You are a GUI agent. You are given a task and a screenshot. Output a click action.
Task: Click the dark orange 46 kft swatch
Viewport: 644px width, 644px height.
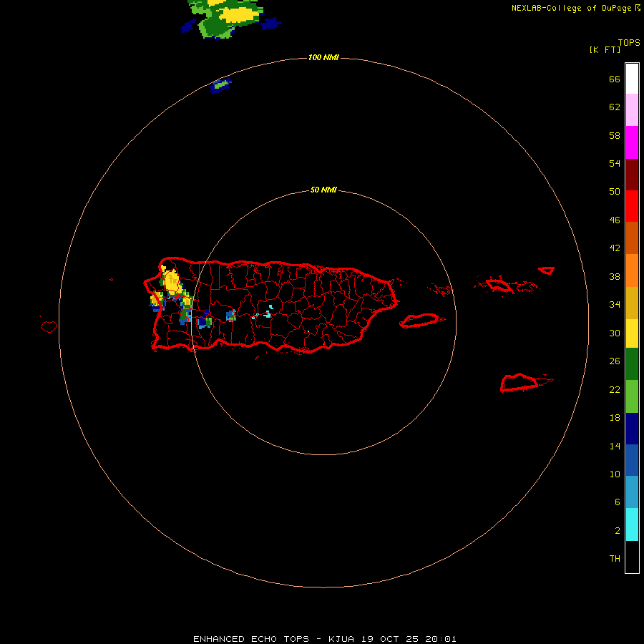632,238
